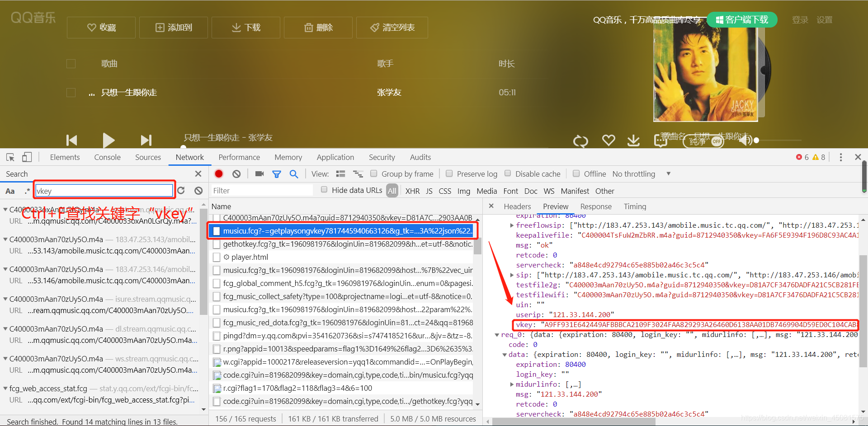Click the capture screenshots camera icon
The width and height of the screenshot is (868, 426).
[259, 174]
